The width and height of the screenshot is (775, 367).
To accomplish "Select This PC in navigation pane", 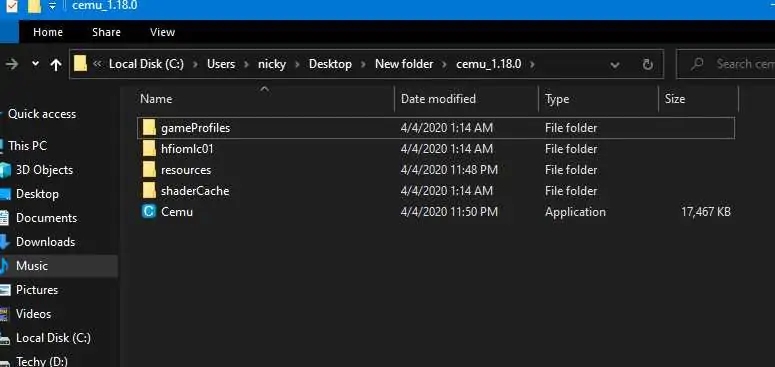I will [x=28, y=146].
